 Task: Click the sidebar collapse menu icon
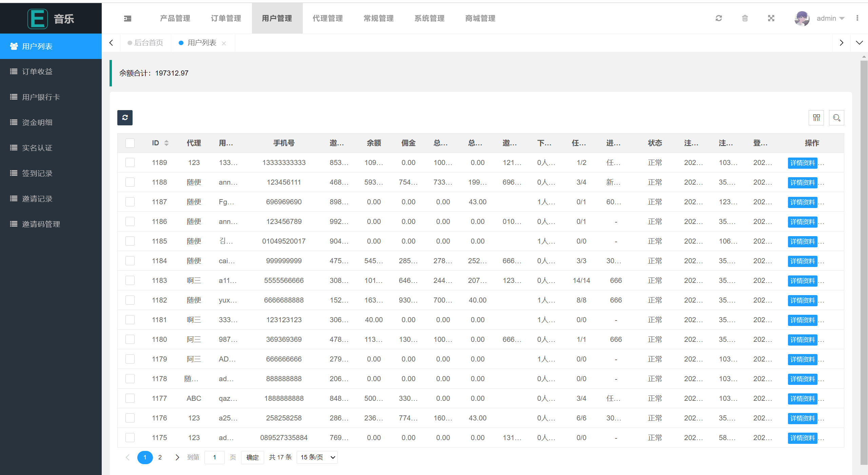(127, 18)
